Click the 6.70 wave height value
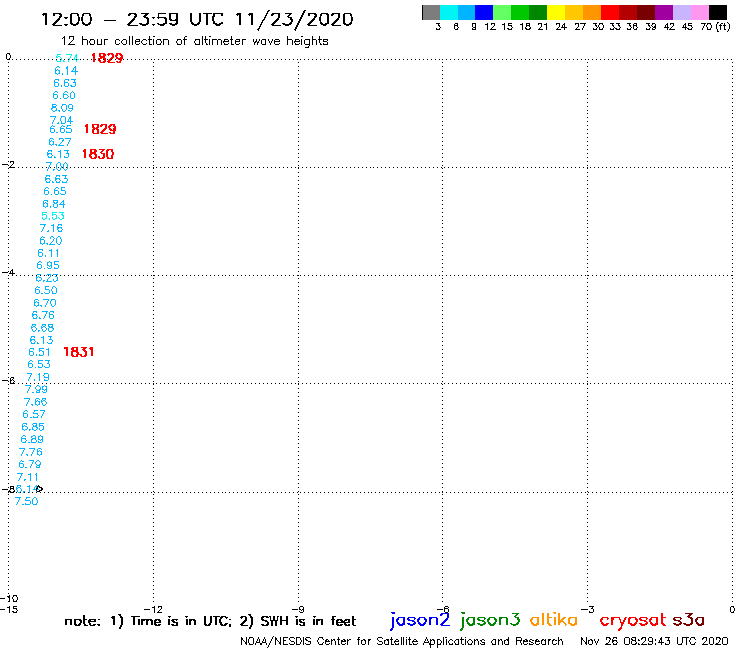Image resolution: width=740 pixels, height=650 pixels. pos(45,303)
